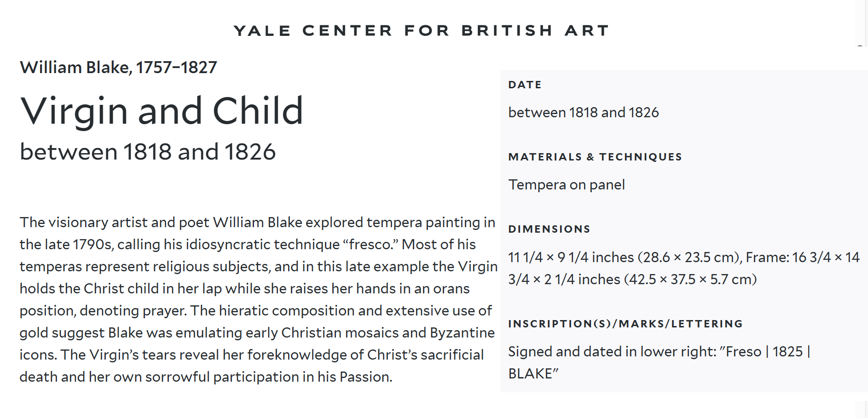This screenshot has width=868, height=418.
Task: Click the Yale Center for British Art logo
Action: tap(422, 30)
